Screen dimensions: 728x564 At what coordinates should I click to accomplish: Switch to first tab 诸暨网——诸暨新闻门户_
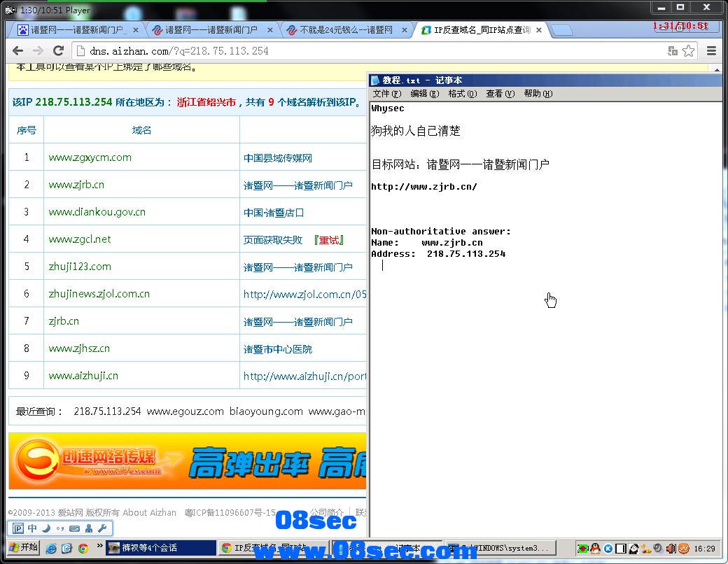pyautogui.click(x=76, y=29)
